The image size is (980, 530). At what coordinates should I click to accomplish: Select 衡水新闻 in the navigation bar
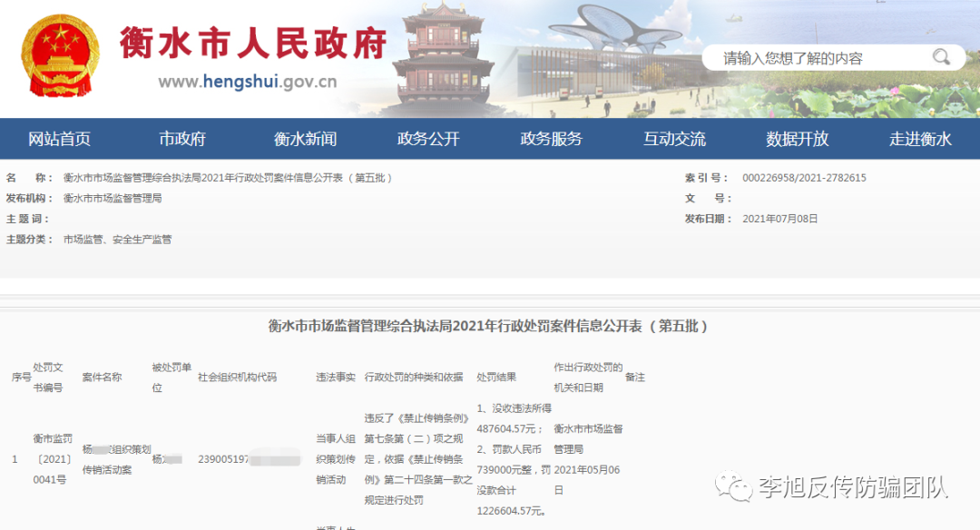tap(305, 139)
